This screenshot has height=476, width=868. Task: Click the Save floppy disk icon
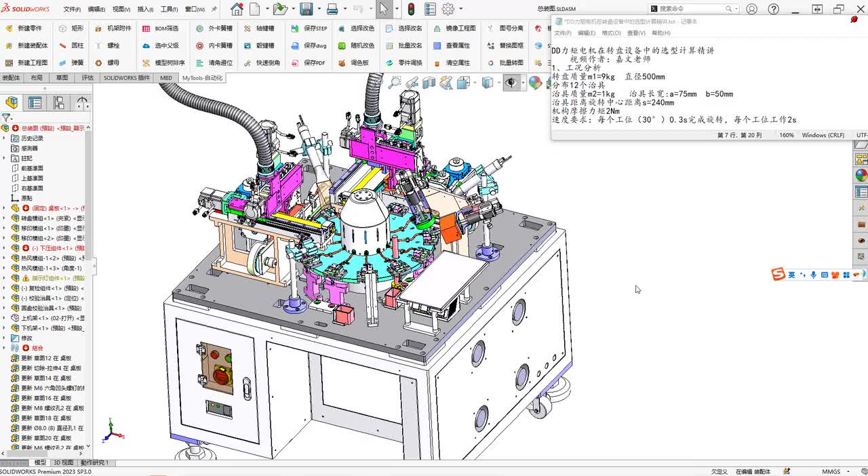click(x=306, y=9)
